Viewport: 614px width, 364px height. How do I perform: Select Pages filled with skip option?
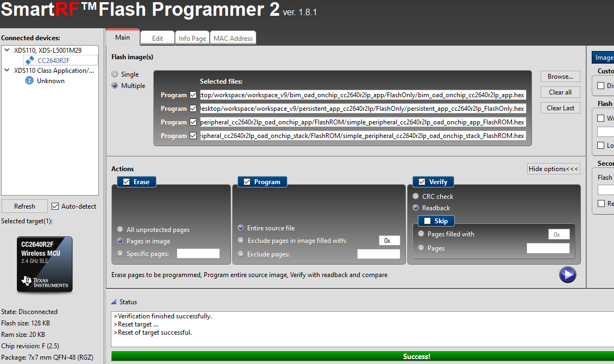(421, 234)
